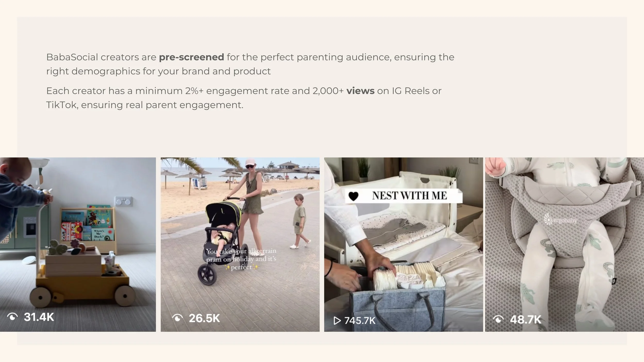The image size is (644, 362).
Task: Open the diaper caddy video thumbnail
Action: (403, 244)
